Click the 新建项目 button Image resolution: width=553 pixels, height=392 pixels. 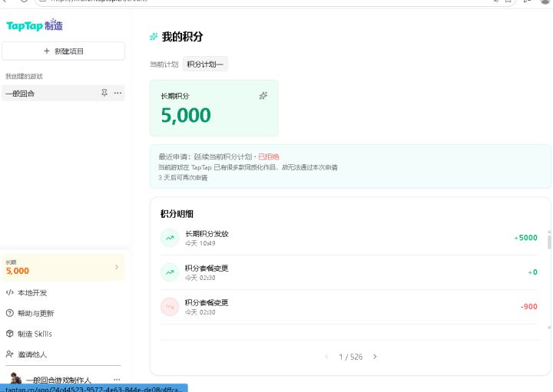coord(64,51)
